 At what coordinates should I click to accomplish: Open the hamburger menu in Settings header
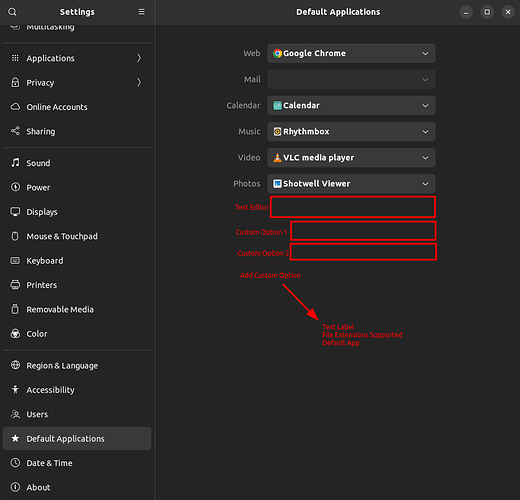pos(141,12)
